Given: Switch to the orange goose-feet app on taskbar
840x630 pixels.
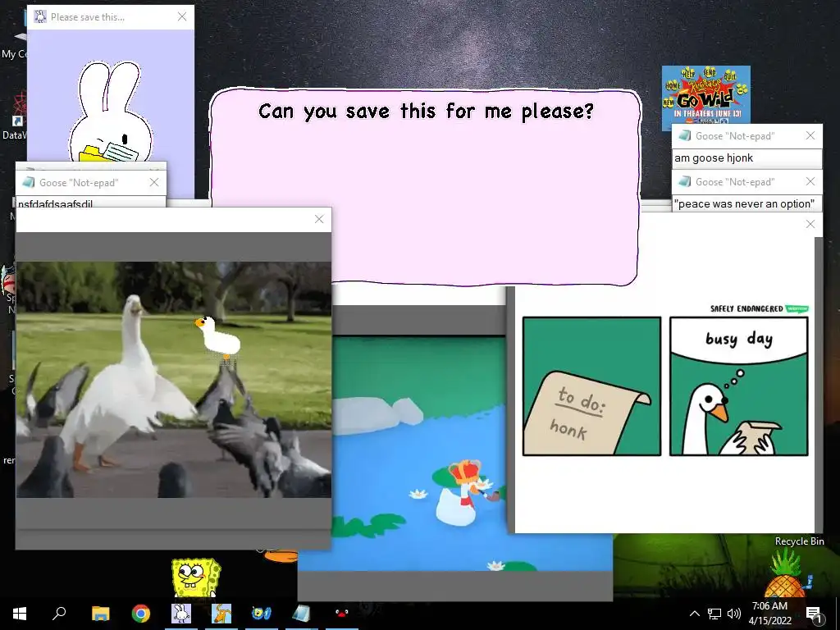Looking at the screenshot, I should tap(221, 613).
